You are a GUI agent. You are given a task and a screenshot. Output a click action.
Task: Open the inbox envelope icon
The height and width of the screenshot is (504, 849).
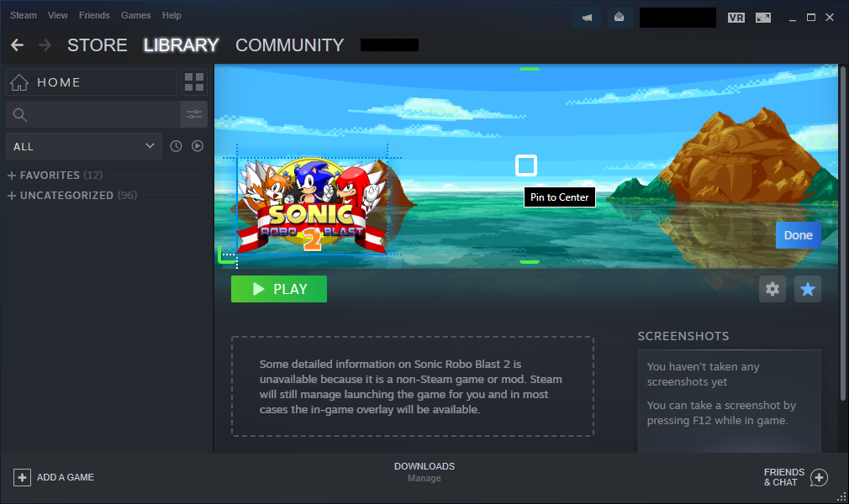click(619, 18)
